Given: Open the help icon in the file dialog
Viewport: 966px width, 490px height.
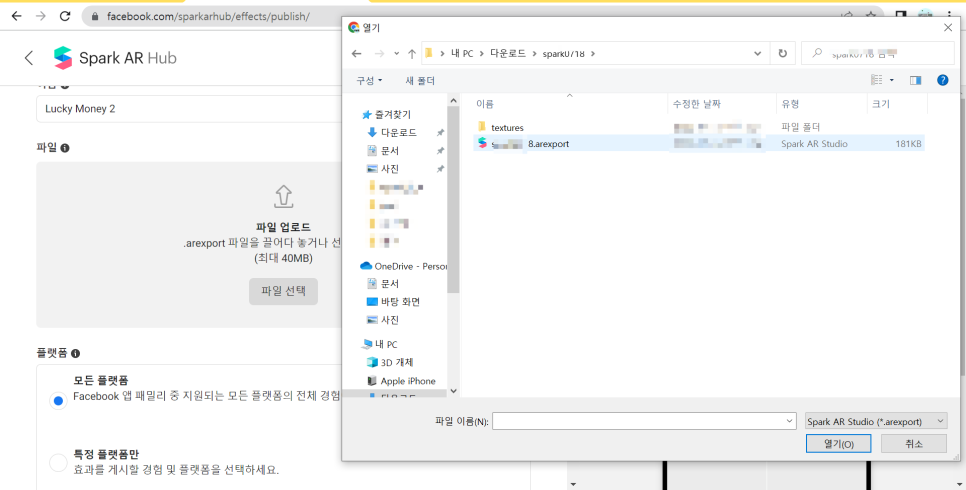Looking at the screenshot, I should pos(943,80).
